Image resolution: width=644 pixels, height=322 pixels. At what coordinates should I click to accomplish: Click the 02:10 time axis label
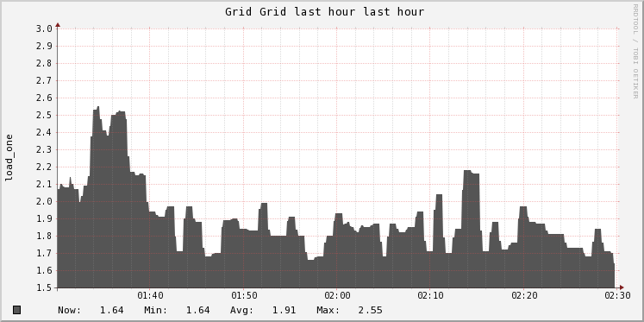pyautogui.click(x=430, y=296)
